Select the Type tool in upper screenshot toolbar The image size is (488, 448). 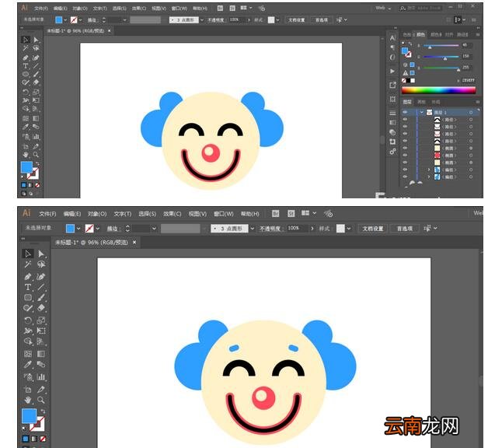pos(26,66)
